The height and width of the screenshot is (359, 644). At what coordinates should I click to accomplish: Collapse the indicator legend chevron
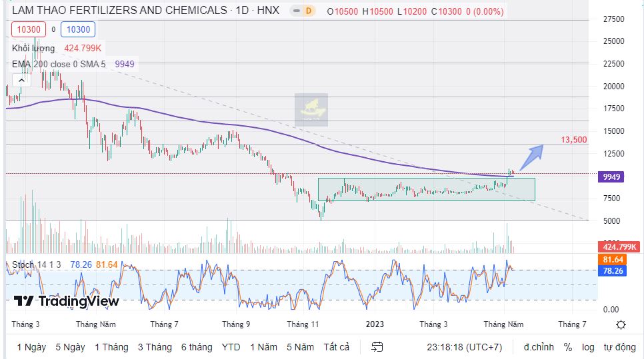(22, 81)
